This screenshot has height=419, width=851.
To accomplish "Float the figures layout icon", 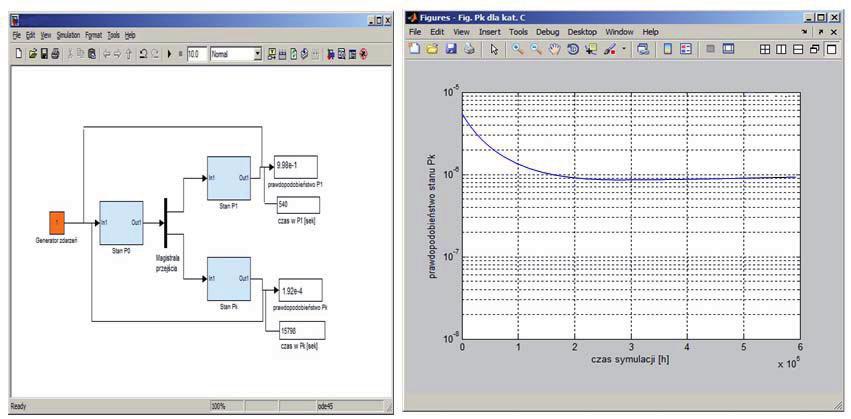I will point(815,49).
